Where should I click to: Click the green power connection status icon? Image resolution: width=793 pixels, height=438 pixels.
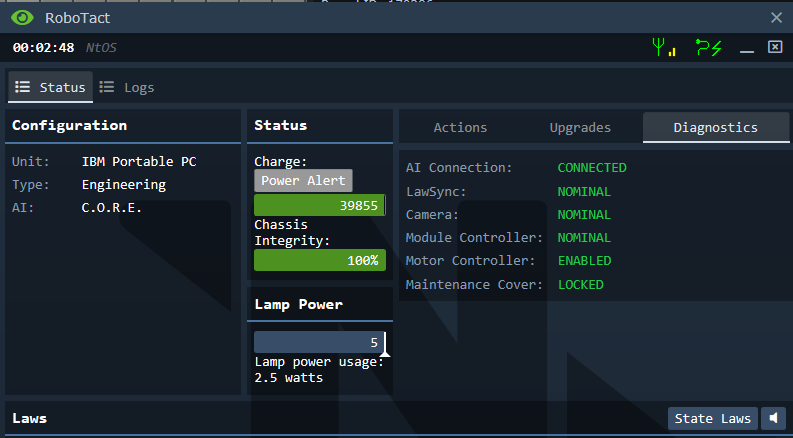[x=708, y=48]
